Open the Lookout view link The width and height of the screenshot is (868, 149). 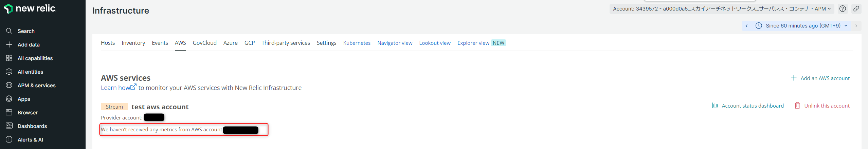tap(435, 43)
